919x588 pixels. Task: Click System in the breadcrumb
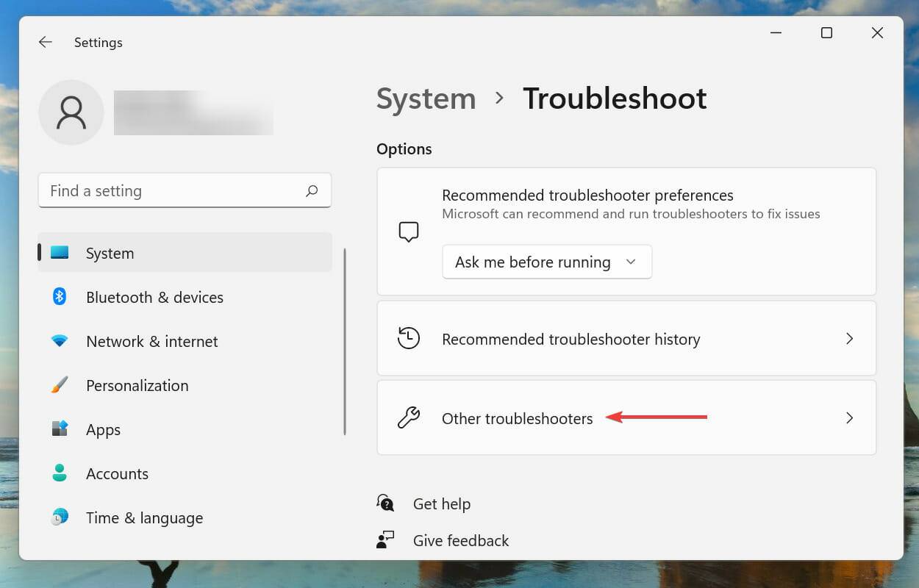tap(426, 98)
